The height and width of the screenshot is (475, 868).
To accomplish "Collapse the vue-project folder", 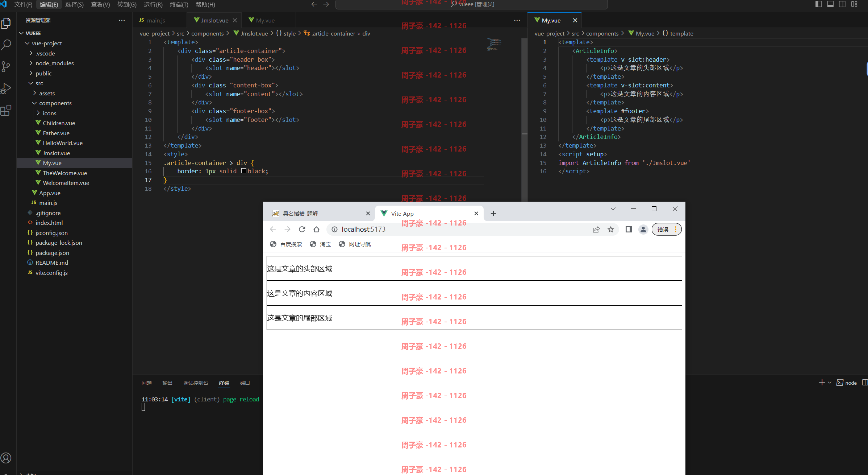I will (27, 43).
